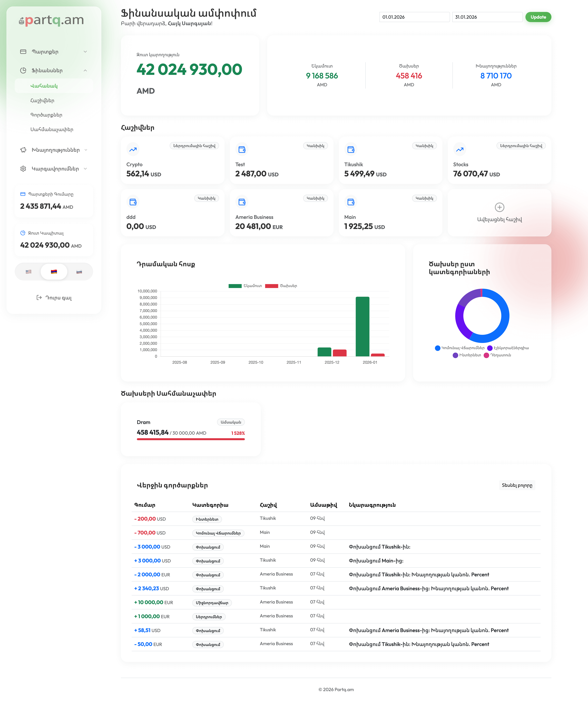Click the trend icon on Stocks account
The height and width of the screenshot is (713, 588).
[x=460, y=149]
